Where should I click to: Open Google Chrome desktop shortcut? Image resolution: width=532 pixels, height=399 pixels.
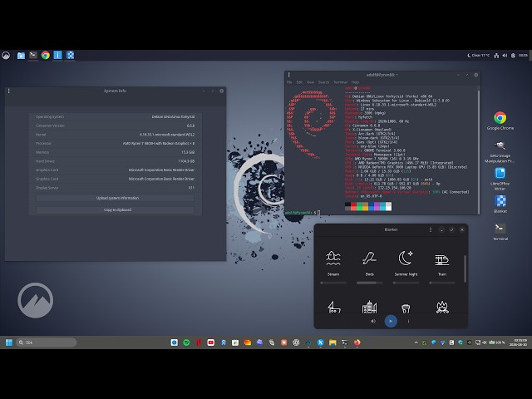pyautogui.click(x=500, y=121)
